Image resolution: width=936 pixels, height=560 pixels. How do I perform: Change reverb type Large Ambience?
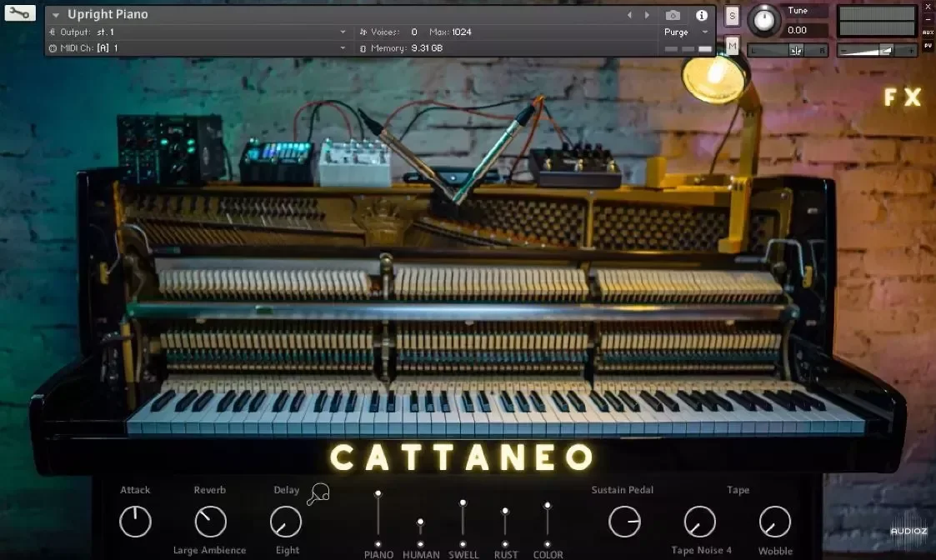coord(209,551)
